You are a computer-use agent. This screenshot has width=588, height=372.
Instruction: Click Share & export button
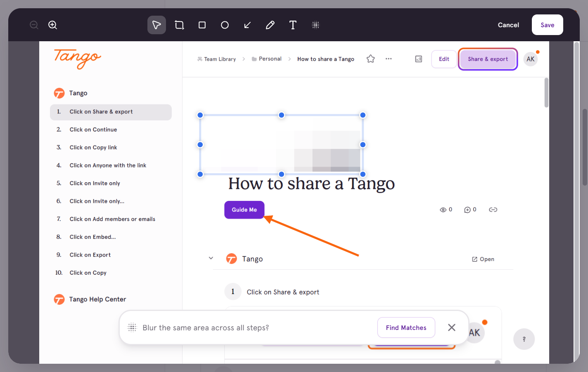(488, 59)
